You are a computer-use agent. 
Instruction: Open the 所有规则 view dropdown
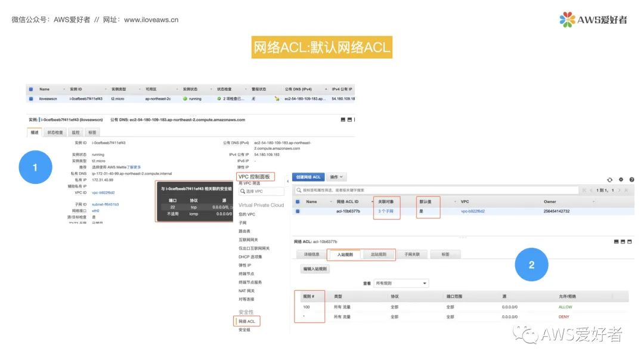tap(401, 283)
